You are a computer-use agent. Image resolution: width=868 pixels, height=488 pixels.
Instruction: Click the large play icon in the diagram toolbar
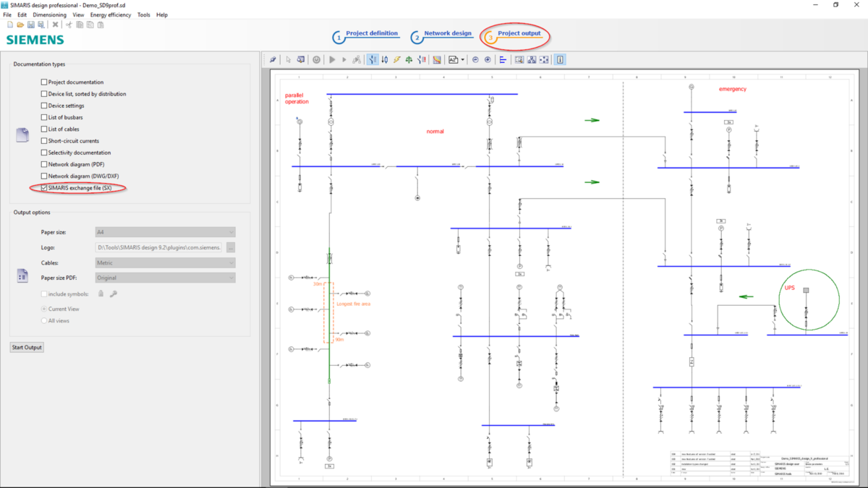pos(331,59)
